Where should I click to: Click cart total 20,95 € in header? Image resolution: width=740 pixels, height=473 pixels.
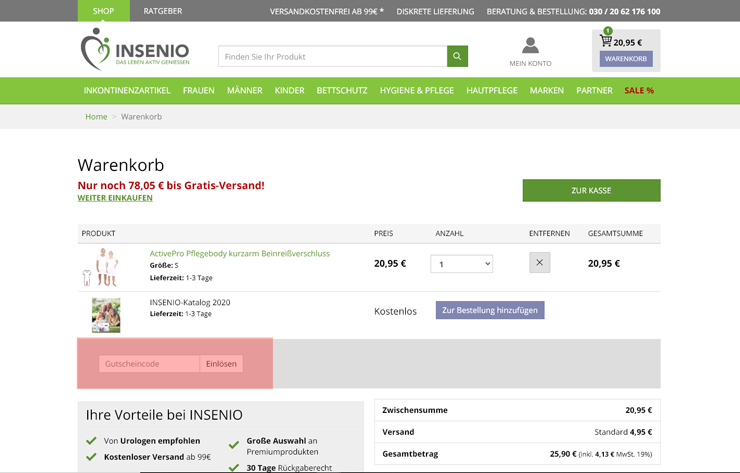(x=628, y=42)
